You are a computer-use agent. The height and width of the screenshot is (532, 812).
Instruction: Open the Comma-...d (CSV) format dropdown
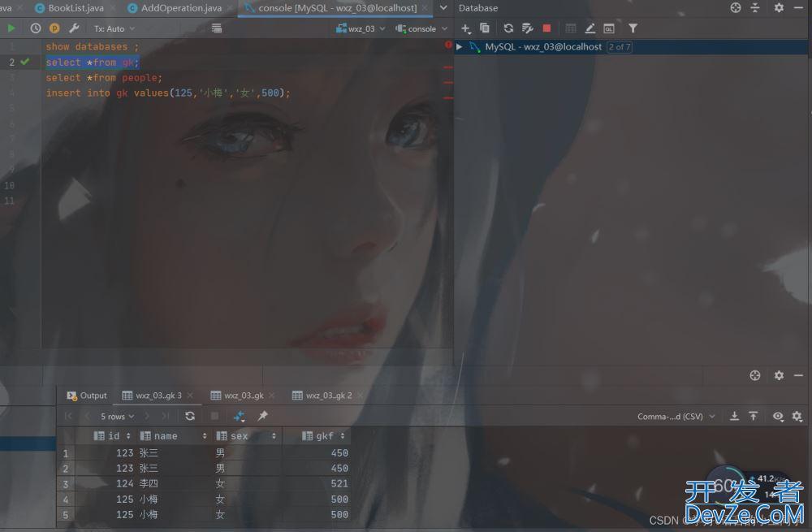(676, 417)
